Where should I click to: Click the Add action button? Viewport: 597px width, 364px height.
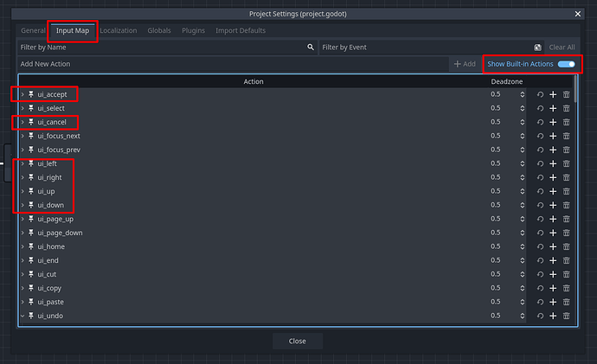(x=465, y=64)
